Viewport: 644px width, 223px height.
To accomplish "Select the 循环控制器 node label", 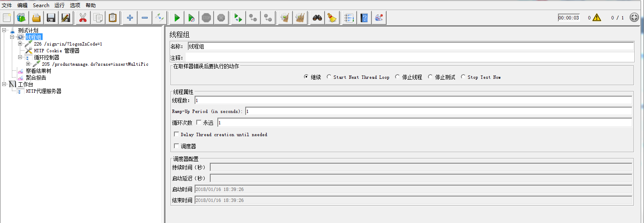I will tap(46, 57).
